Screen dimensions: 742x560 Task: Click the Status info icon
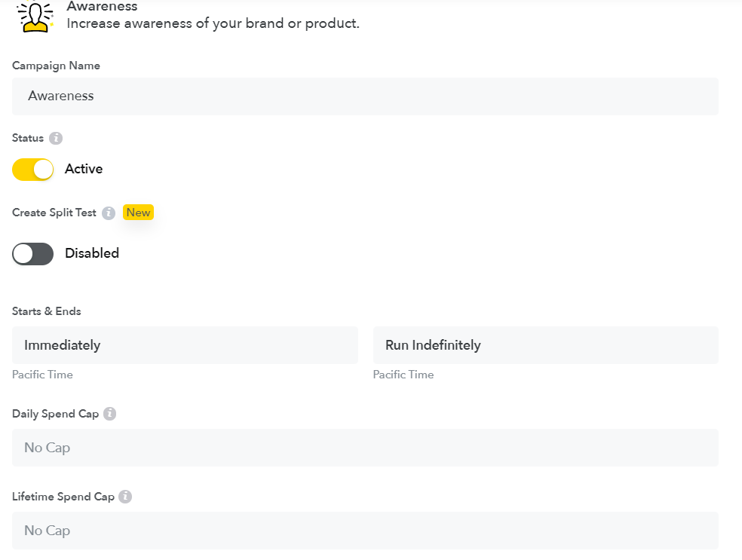click(56, 139)
